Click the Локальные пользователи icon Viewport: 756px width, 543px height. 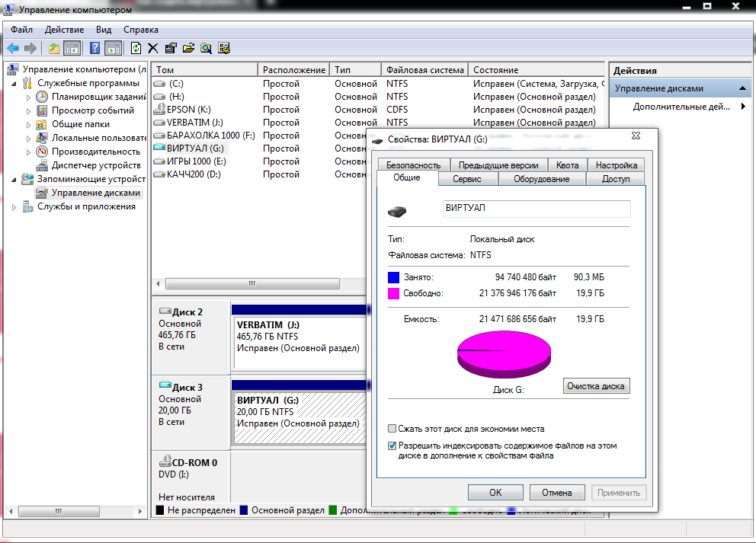(42, 138)
